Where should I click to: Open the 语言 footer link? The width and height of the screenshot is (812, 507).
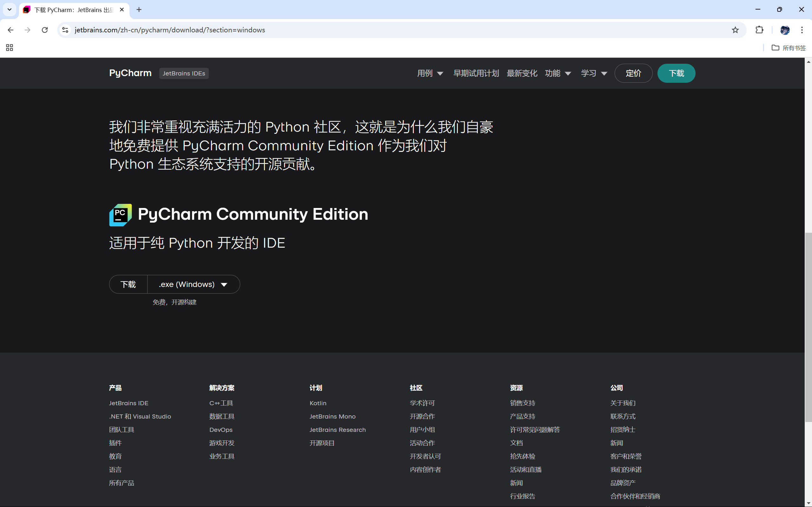point(115,470)
